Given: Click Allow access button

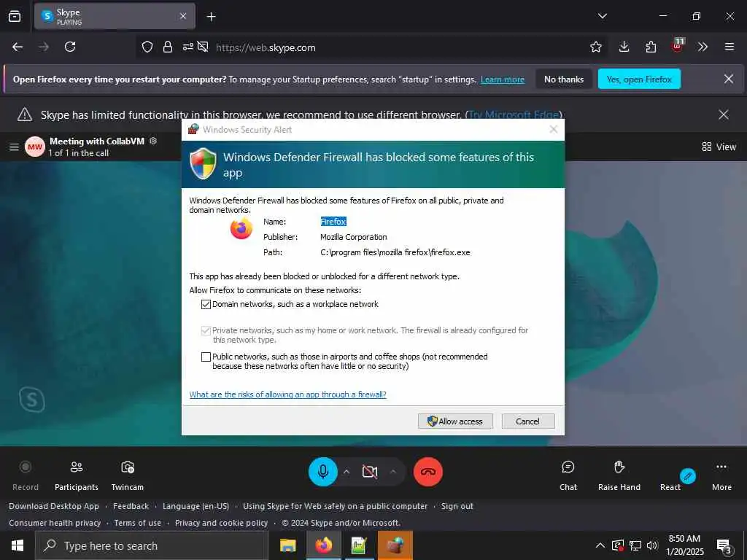Looking at the screenshot, I should [x=455, y=421].
